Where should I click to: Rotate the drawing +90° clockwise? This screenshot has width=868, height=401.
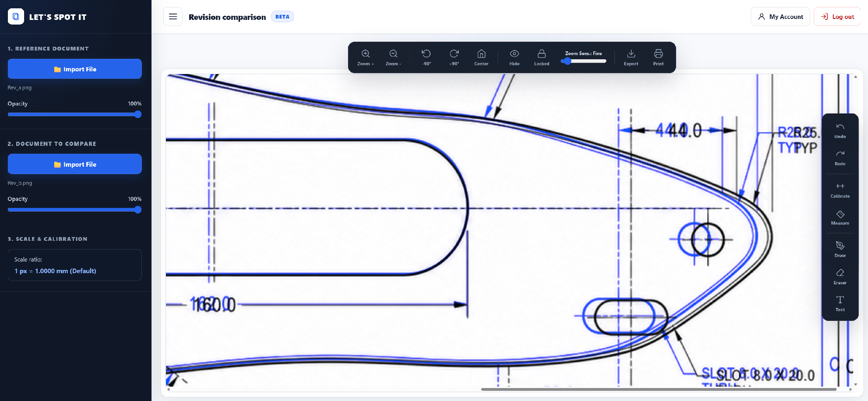click(x=454, y=57)
